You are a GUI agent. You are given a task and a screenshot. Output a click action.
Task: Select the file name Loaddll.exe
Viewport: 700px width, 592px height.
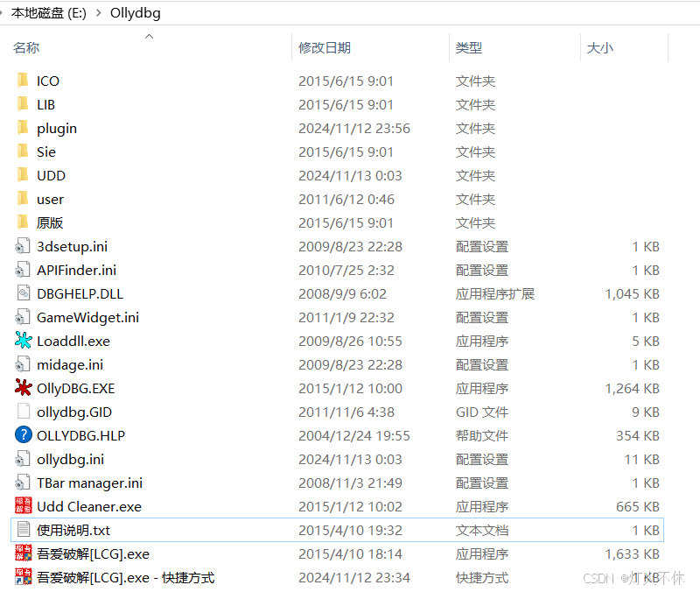pos(73,341)
